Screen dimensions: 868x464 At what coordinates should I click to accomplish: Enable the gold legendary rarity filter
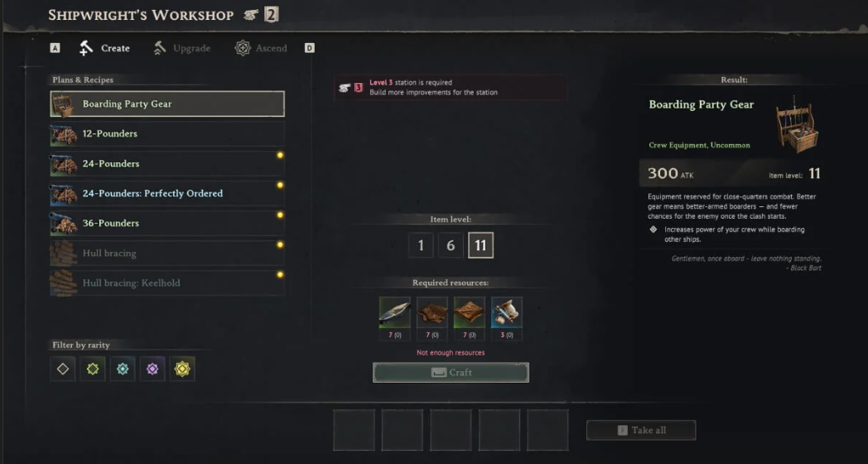click(x=182, y=369)
